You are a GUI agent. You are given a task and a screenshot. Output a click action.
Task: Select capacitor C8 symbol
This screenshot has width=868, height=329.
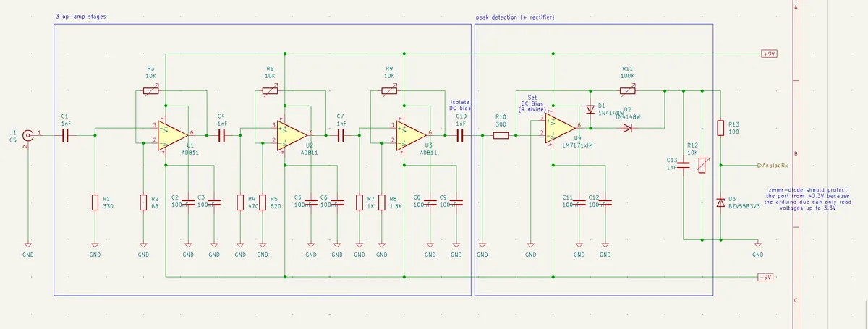[430, 202]
